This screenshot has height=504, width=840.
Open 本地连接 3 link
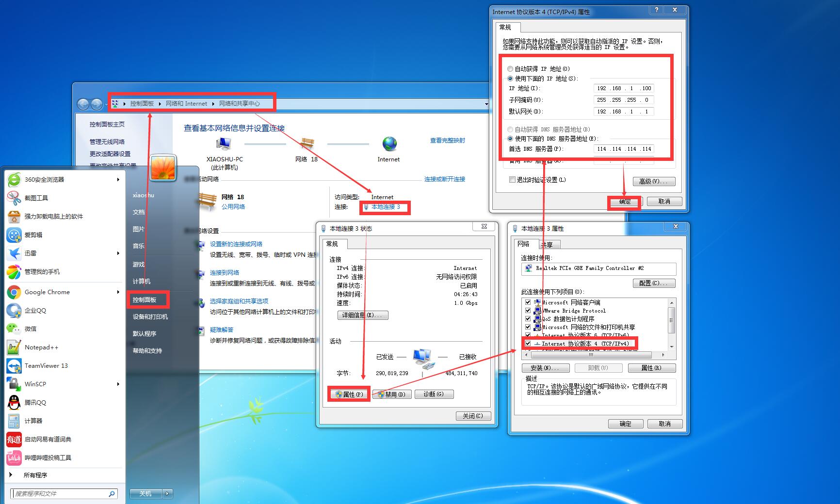[x=386, y=207]
